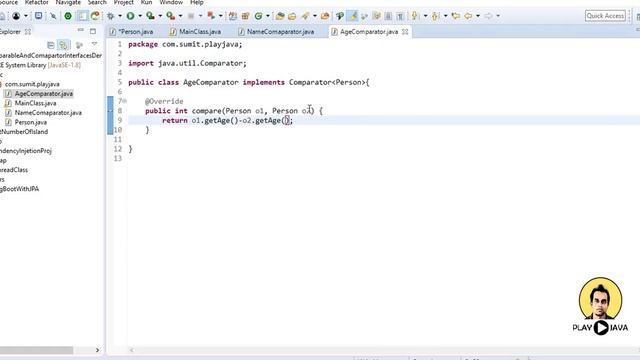The height and width of the screenshot is (360, 640).
Task: Click the Open Task folder icon
Action: [x=292, y=16]
